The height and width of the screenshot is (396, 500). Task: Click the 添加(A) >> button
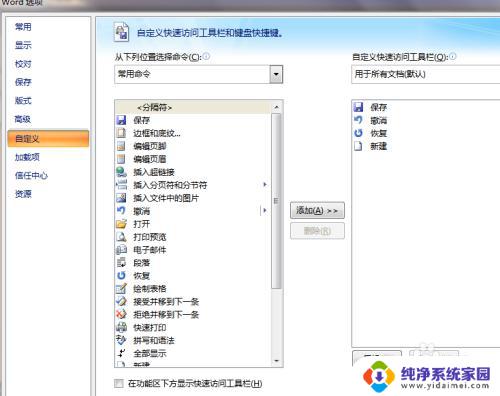coord(317,210)
